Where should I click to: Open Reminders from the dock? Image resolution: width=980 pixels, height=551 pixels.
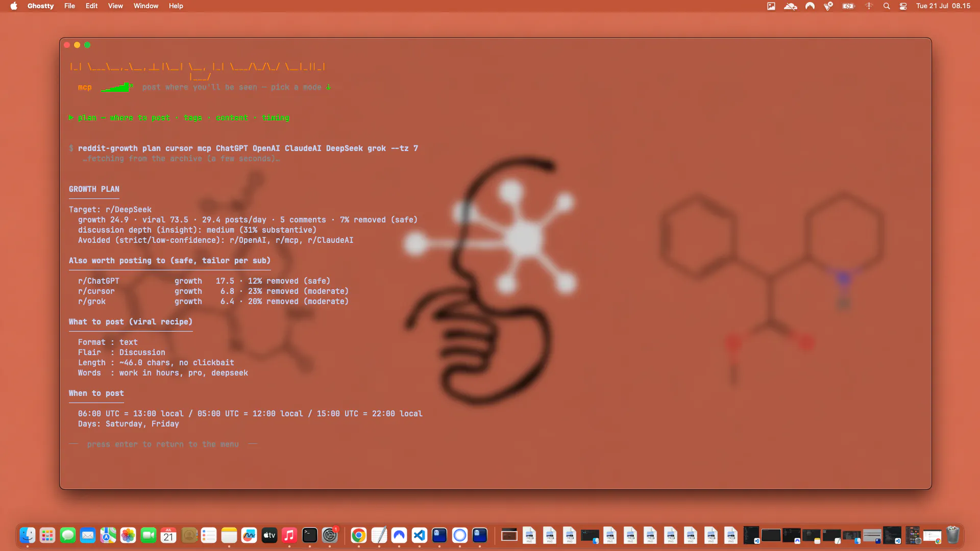point(209,535)
